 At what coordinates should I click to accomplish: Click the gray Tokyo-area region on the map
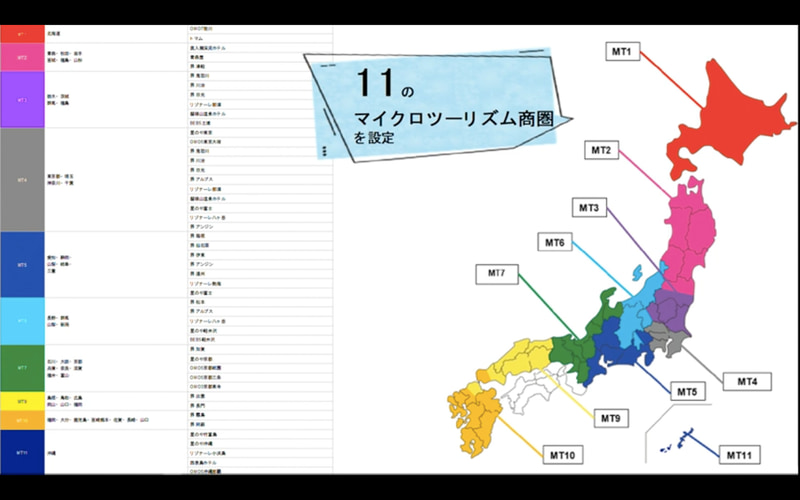coord(666,338)
